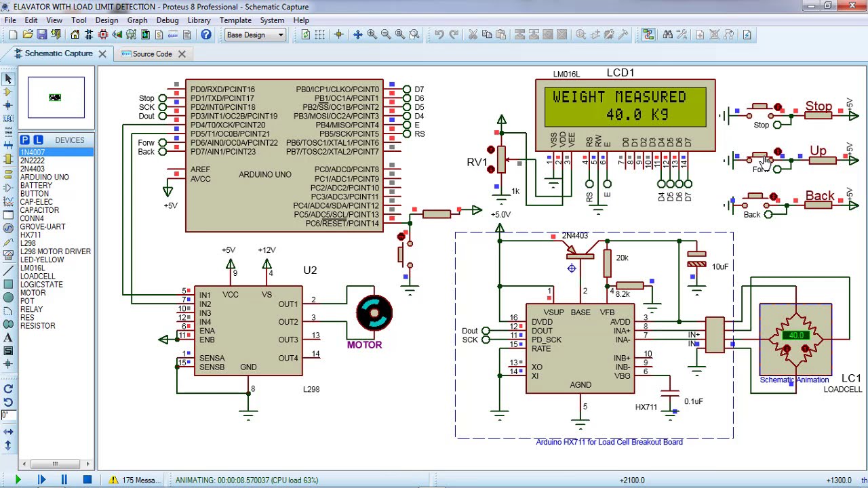Viewport: 868px width, 488px height.
Task: Select 1N4007 in the devices list
Action: click(x=56, y=152)
